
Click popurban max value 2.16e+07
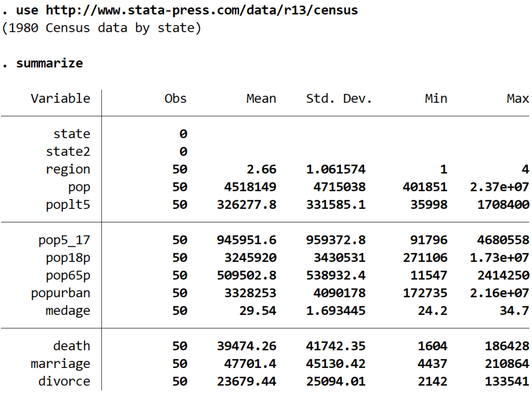pyautogui.click(x=499, y=293)
